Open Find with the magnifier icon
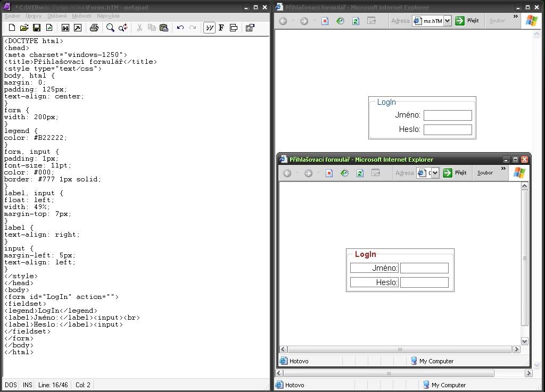 110,28
